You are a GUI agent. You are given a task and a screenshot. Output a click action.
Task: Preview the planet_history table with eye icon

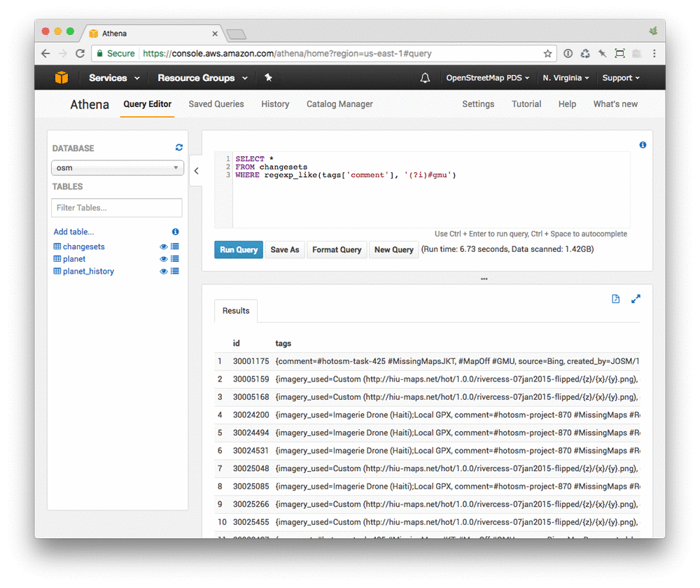(x=163, y=271)
